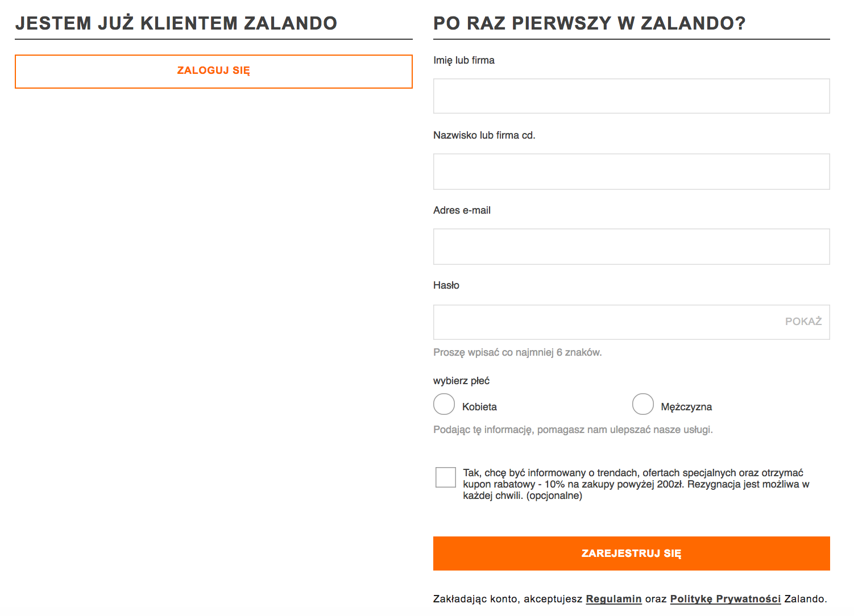The image size is (854, 616).
Task: Click into the Nazwisko lub firma cd. text box
Action: click(x=631, y=171)
